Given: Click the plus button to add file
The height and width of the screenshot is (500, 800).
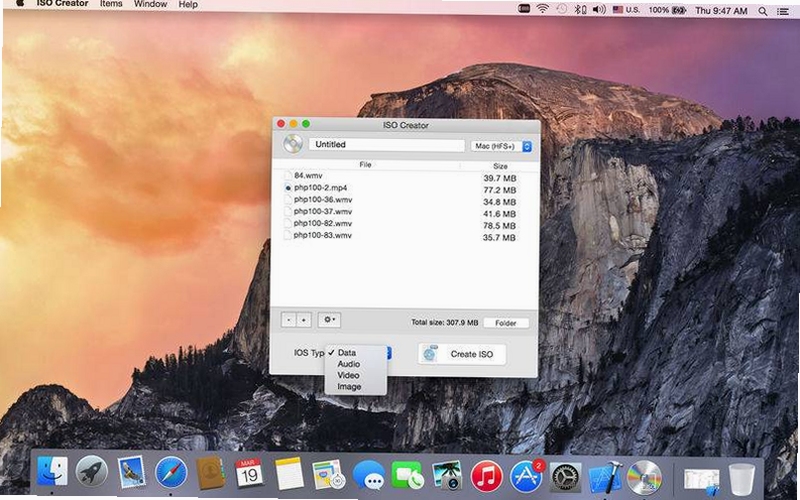Looking at the screenshot, I should click(304, 320).
